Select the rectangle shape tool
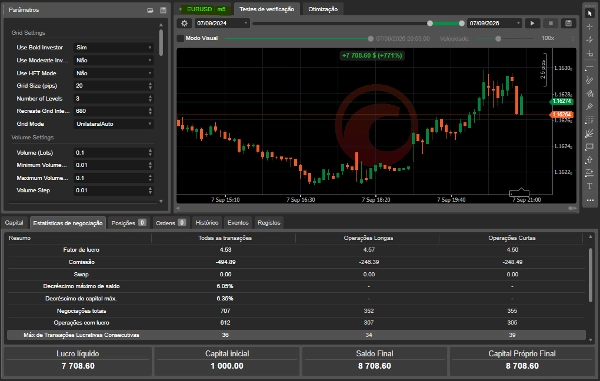The image size is (600, 381). click(589, 147)
